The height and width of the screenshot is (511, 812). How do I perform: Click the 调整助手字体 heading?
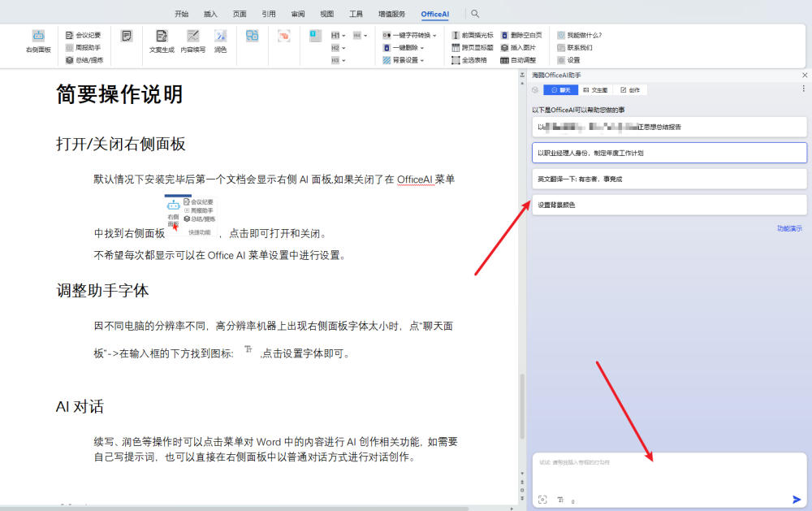pyautogui.click(x=102, y=290)
